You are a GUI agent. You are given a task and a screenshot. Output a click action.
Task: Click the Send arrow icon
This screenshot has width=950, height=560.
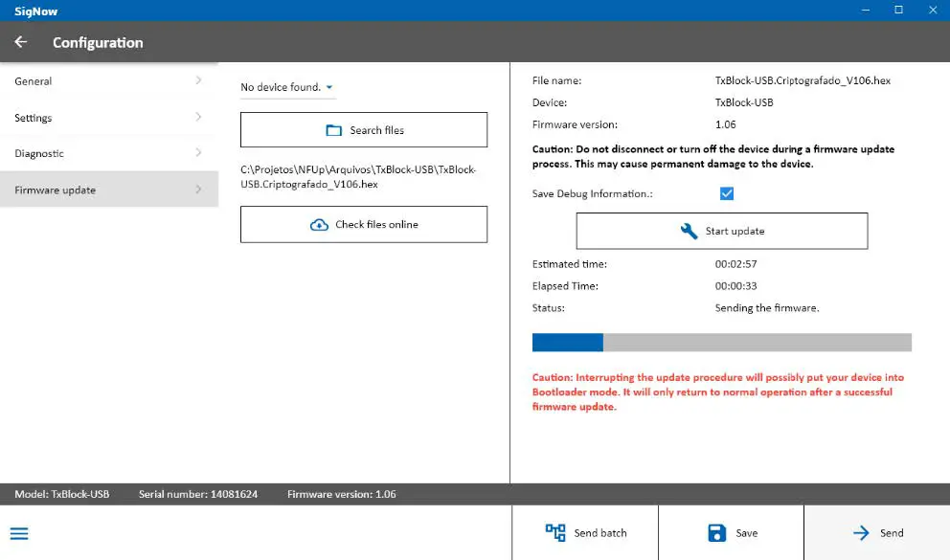tap(861, 533)
